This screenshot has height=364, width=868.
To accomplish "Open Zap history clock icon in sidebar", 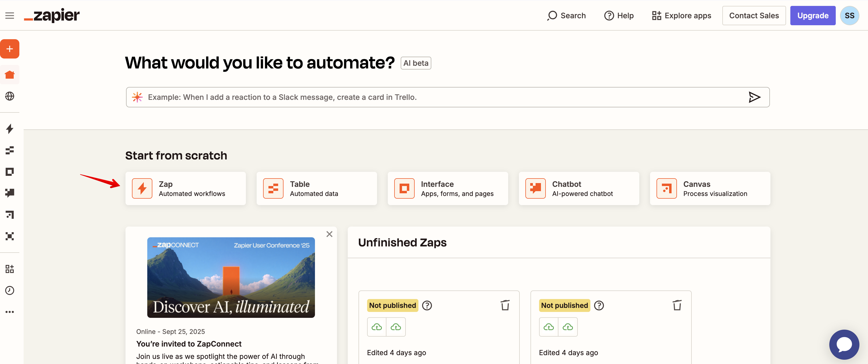I will coord(10,290).
